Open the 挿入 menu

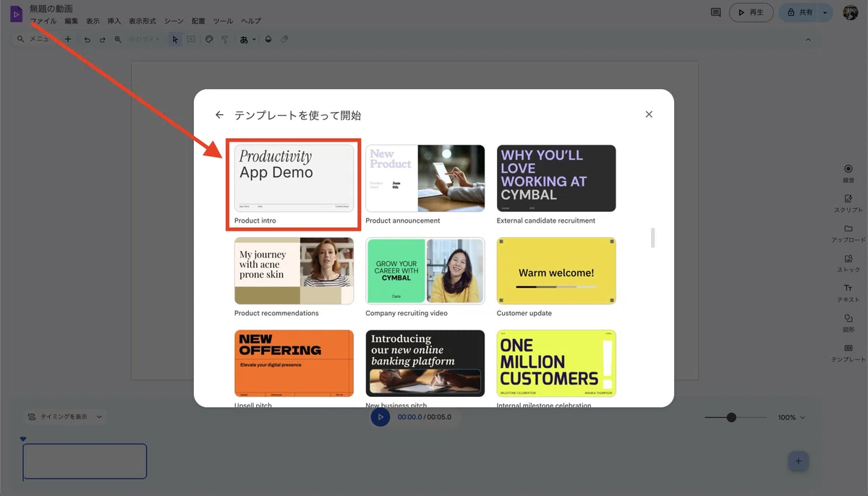click(114, 21)
